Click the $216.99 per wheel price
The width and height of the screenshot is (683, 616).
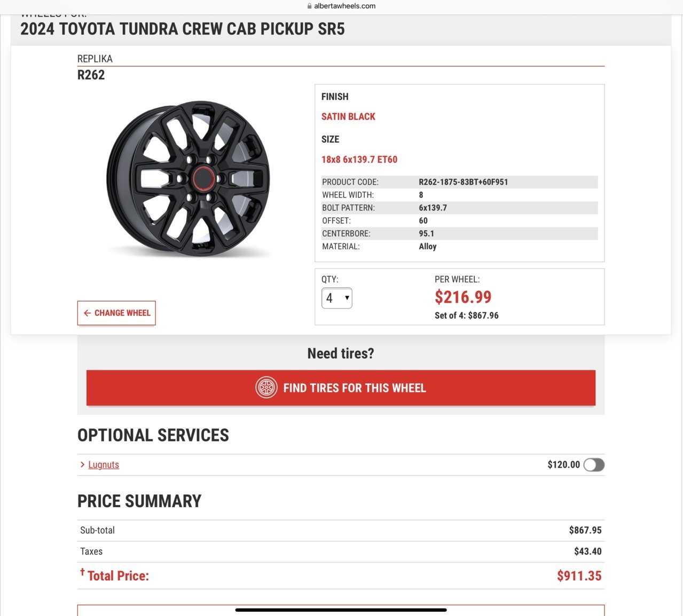coord(463,297)
